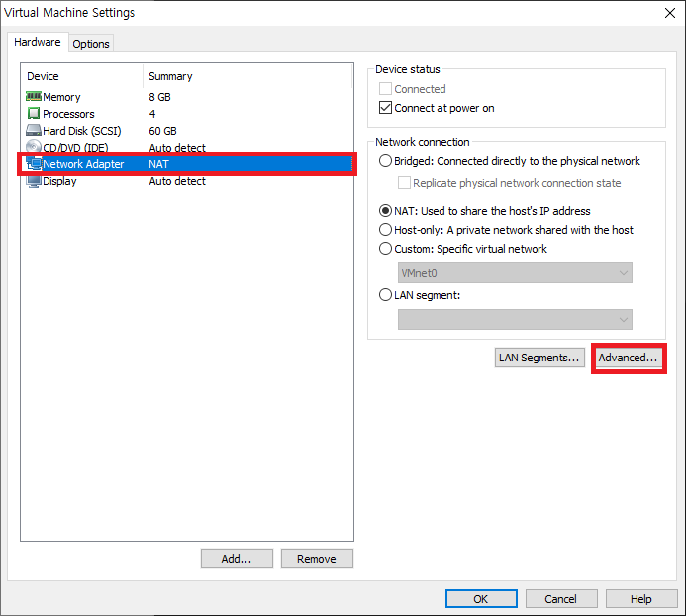Switch to the Hardware tab

(x=38, y=42)
